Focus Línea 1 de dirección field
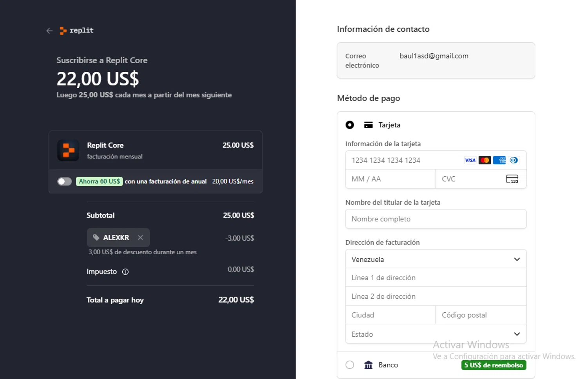This screenshot has height=379, width=588. click(436, 277)
